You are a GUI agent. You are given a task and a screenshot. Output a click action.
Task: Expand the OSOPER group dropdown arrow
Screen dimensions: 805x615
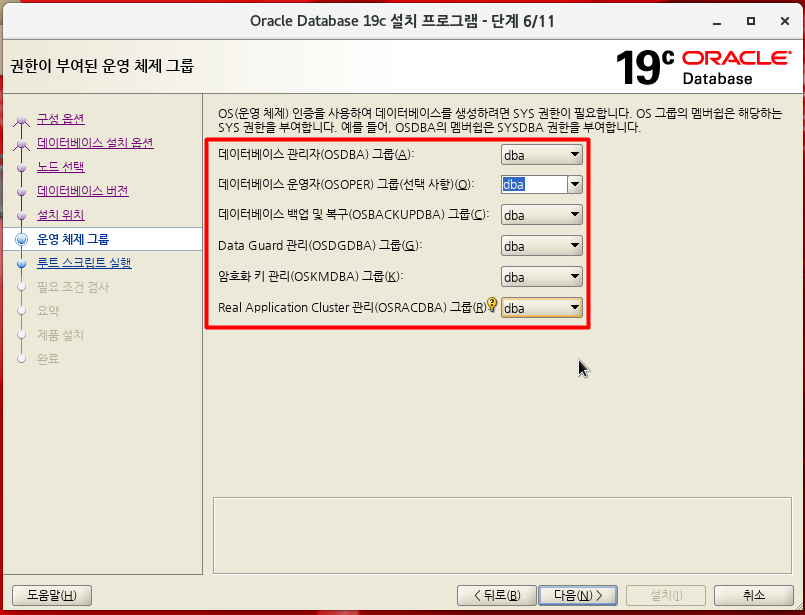(x=575, y=184)
